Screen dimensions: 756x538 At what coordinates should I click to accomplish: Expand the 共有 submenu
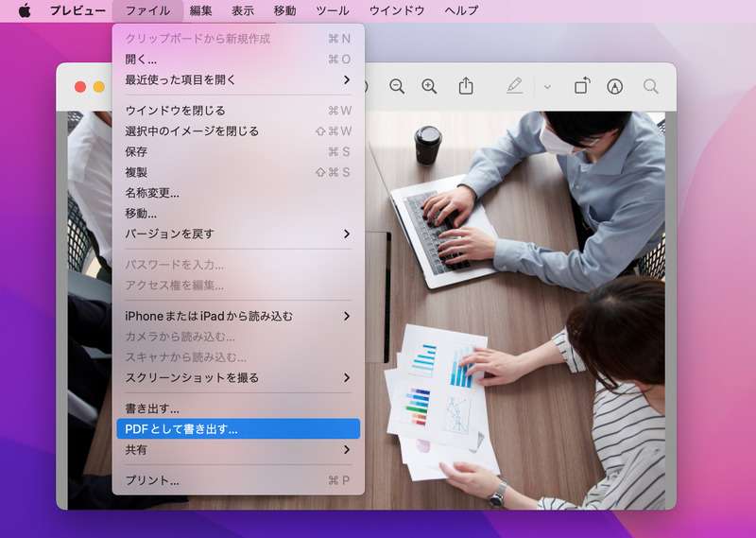point(238,450)
